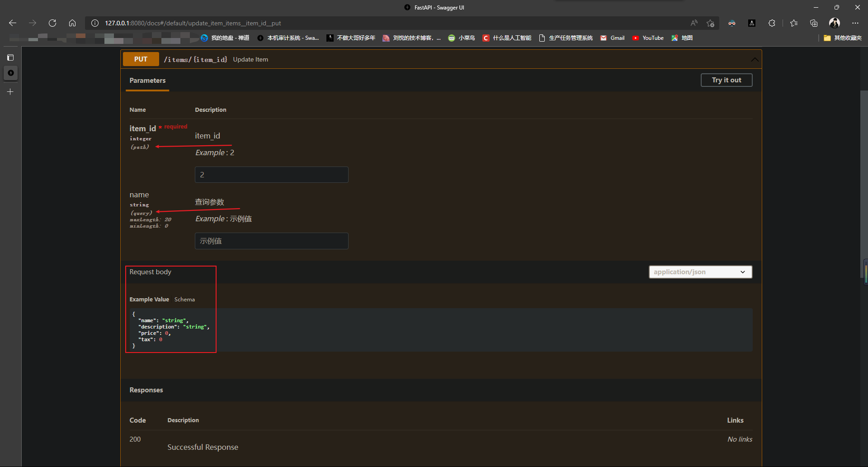This screenshot has height=467, width=868.
Task: Open the Collections icon in toolbar
Action: 814,23
